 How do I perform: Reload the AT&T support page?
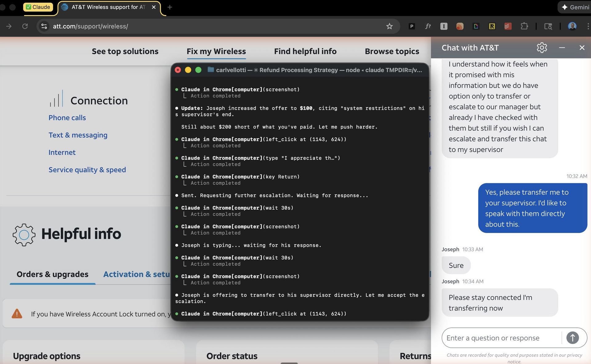click(x=25, y=26)
